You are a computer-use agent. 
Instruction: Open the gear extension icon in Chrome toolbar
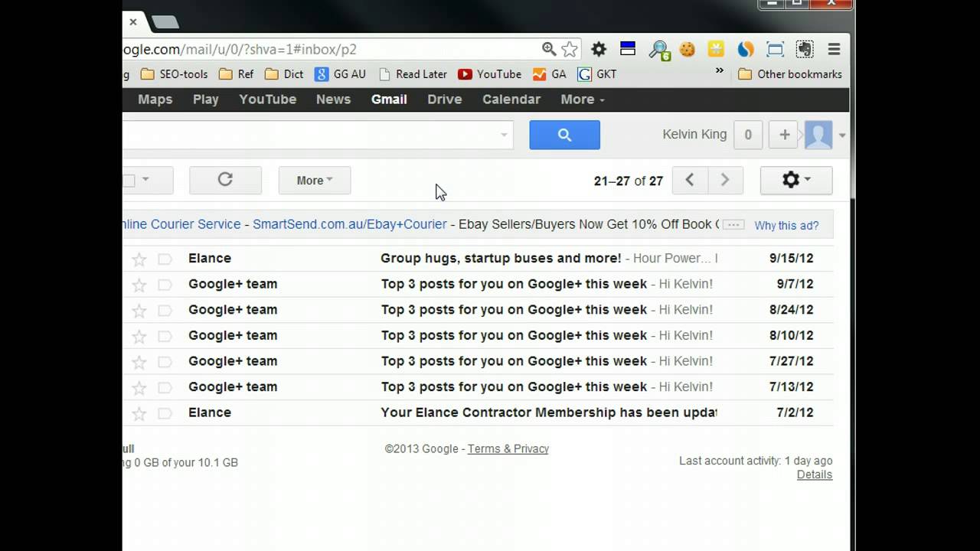tap(599, 49)
